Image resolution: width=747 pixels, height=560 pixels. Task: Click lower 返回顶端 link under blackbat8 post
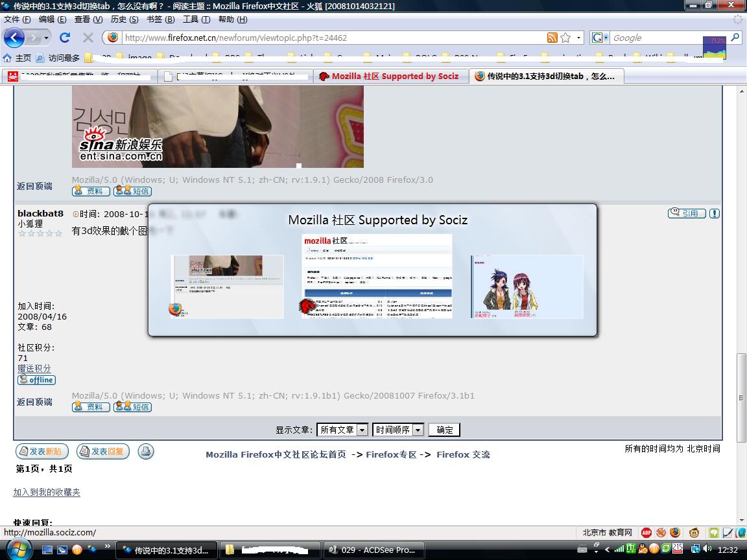(x=34, y=401)
